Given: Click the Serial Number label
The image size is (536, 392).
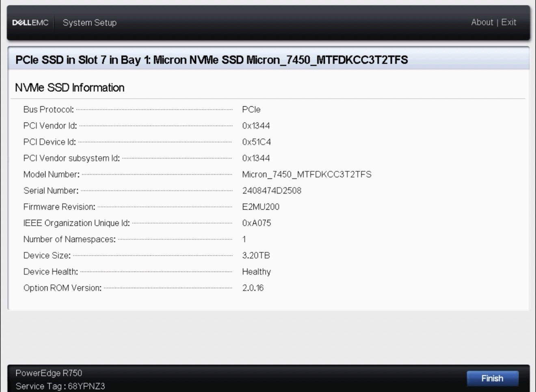Looking at the screenshot, I should (51, 191).
